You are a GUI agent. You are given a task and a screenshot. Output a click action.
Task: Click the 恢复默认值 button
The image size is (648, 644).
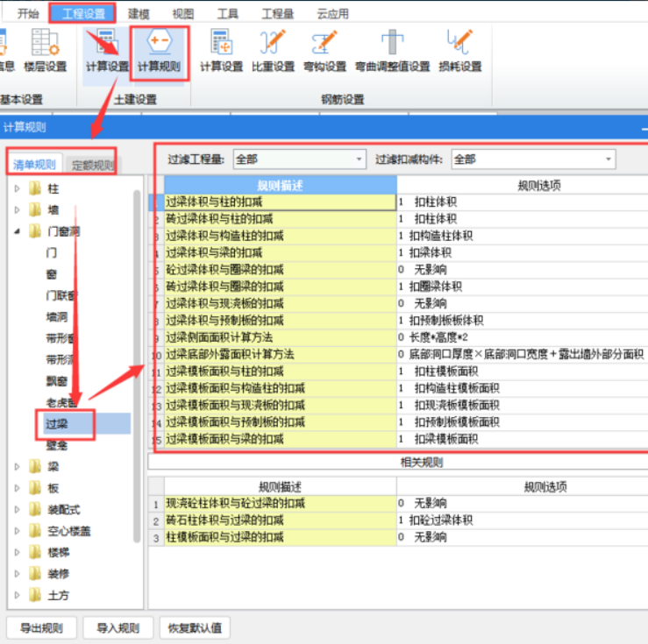click(x=195, y=627)
